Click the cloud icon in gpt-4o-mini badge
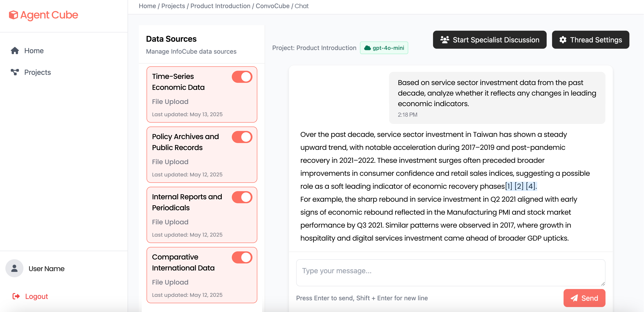 [367, 48]
